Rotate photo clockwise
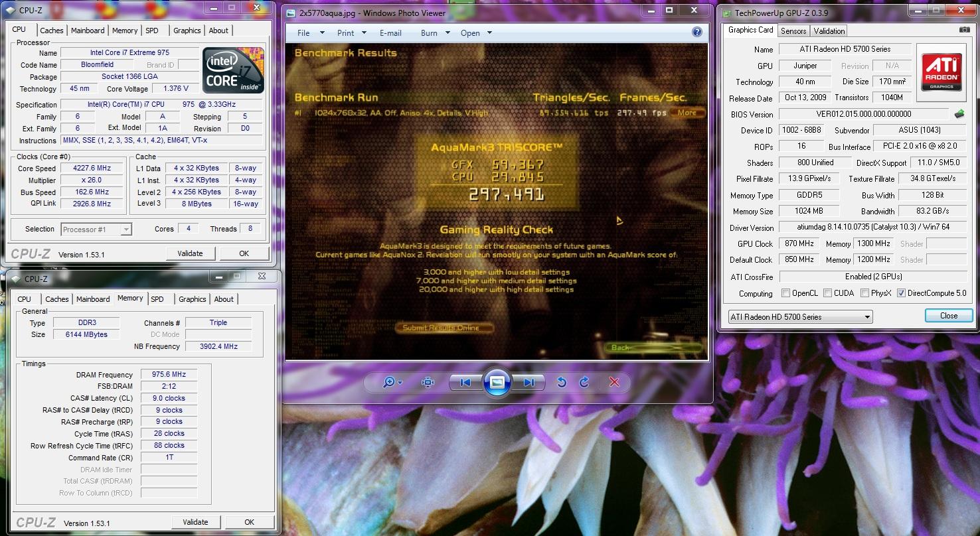Screen dimensions: 980x536 (584, 382)
